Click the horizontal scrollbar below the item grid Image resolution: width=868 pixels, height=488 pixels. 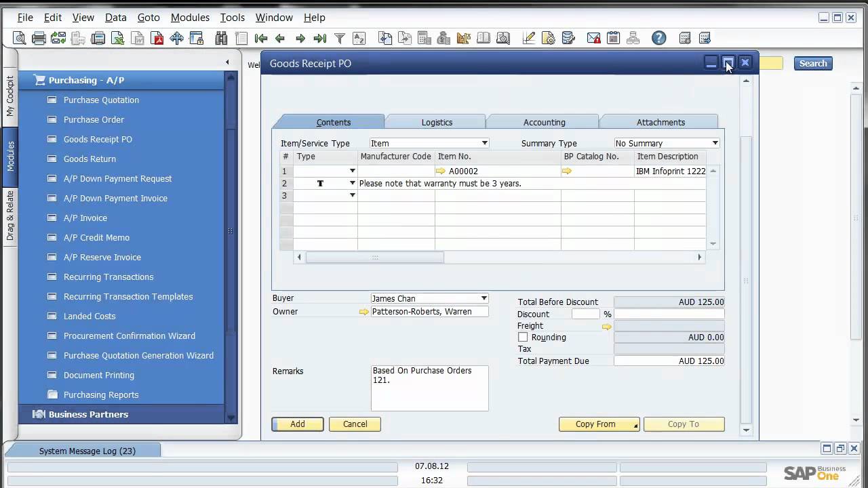(375, 257)
